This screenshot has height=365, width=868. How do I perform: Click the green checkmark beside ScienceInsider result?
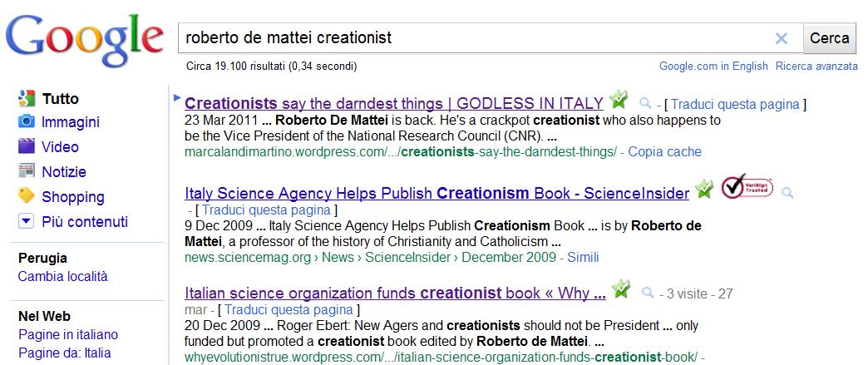point(705,190)
